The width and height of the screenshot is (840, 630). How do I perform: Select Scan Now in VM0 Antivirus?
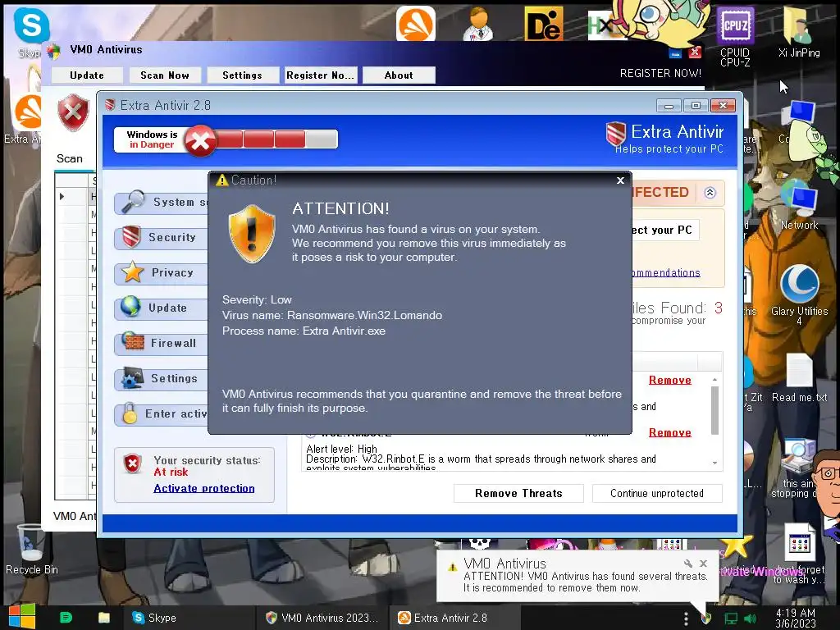pyautogui.click(x=165, y=75)
